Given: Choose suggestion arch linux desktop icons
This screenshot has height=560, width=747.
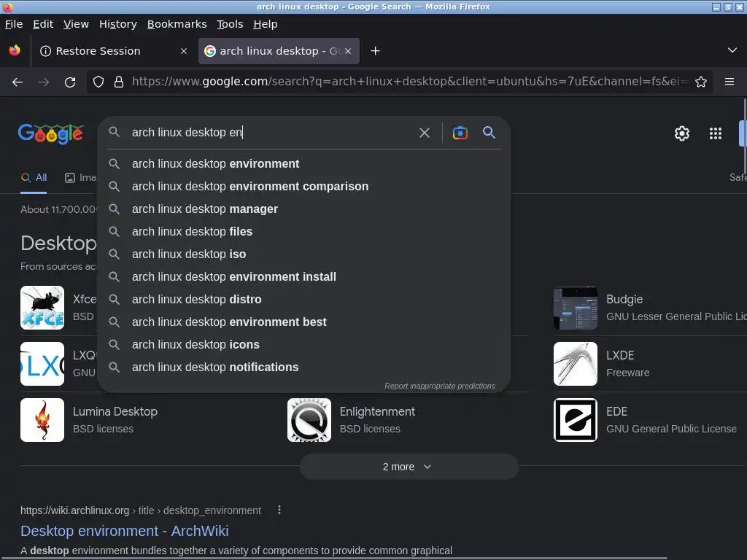Looking at the screenshot, I should pos(303,345).
